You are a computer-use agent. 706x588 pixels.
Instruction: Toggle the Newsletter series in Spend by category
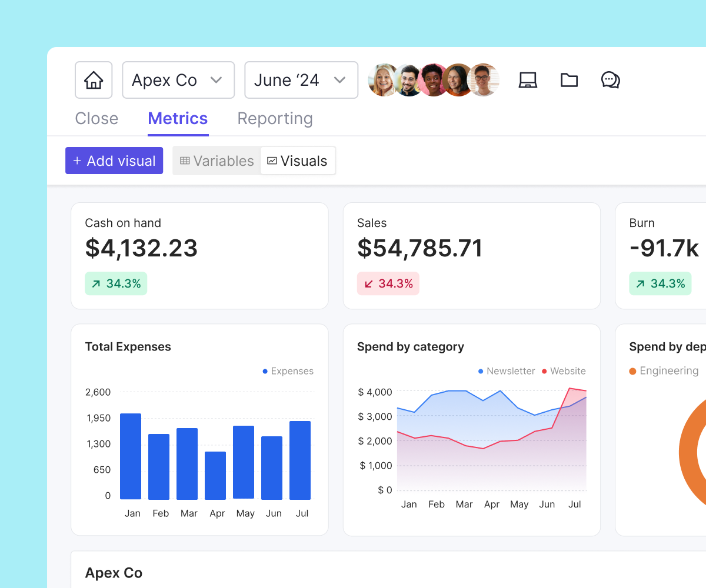click(x=506, y=371)
